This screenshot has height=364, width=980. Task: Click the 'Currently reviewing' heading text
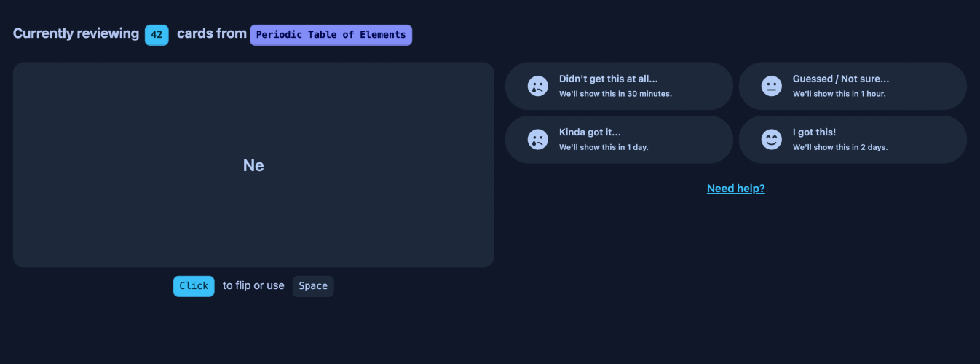(76, 33)
